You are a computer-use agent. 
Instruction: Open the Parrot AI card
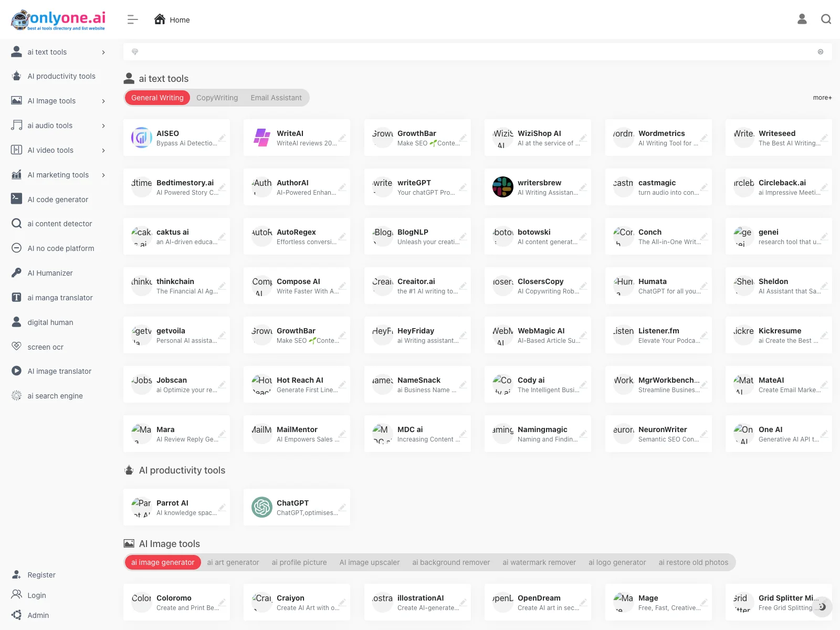[176, 507]
